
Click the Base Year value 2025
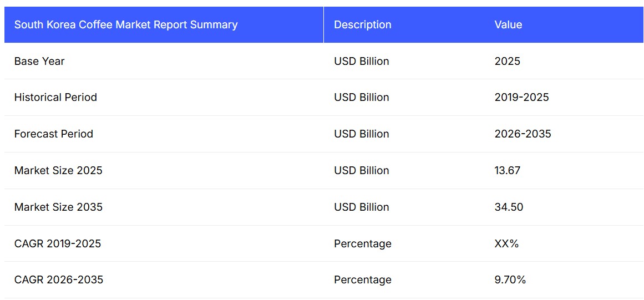(507, 62)
